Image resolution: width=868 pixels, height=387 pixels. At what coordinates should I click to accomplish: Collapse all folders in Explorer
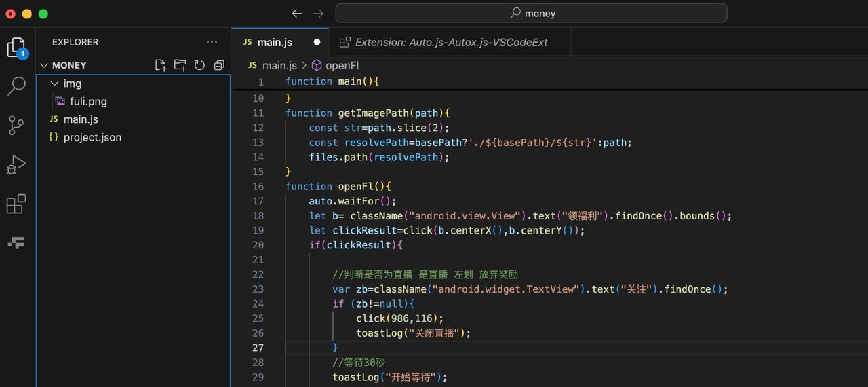(219, 65)
